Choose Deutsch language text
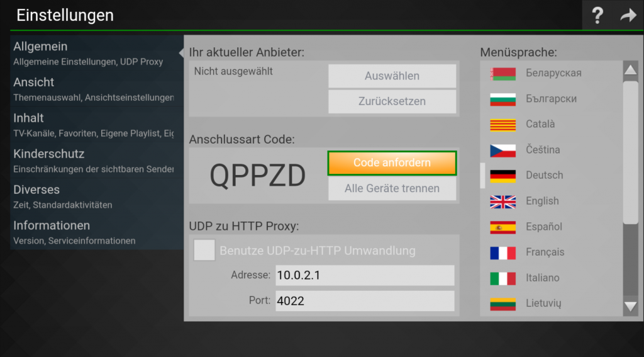This screenshot has height=357, width=644. coord(545,175)
